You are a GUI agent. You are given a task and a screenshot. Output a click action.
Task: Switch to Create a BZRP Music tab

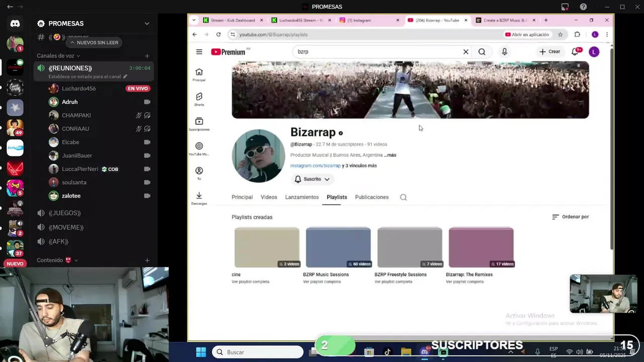click(504, 20)
